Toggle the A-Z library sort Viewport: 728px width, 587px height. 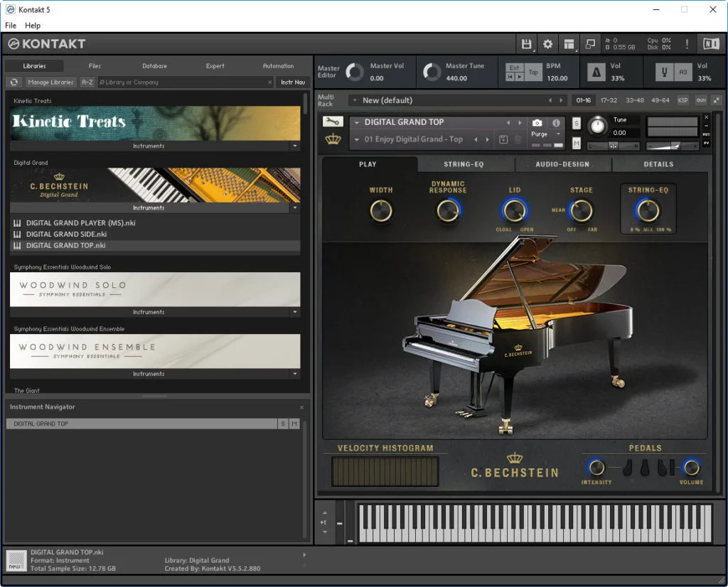point(87,82)
